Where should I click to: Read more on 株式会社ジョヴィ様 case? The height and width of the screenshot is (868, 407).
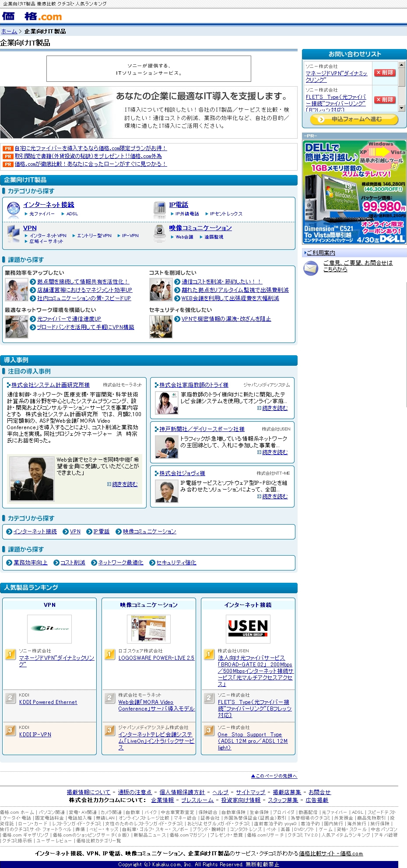click(x=275, y=497)
